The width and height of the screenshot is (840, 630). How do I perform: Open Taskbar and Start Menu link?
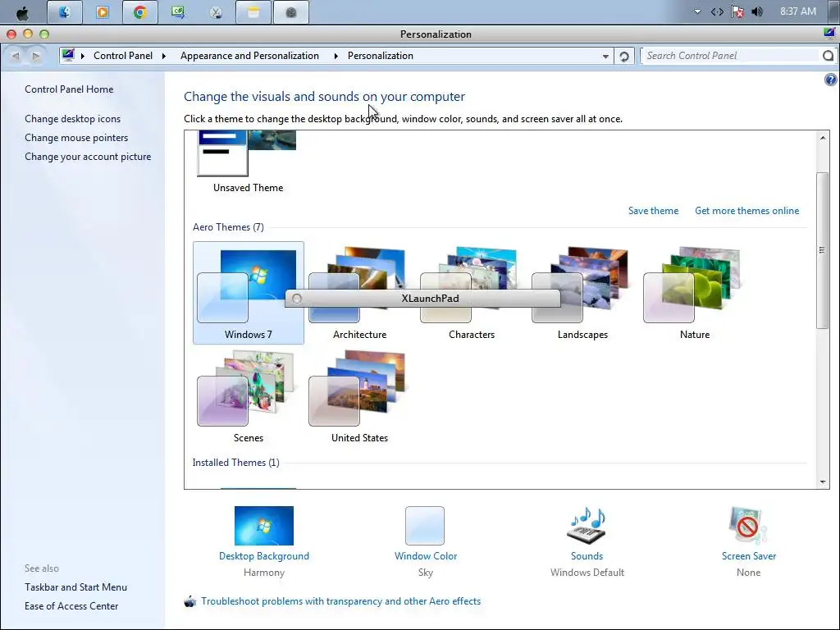pos(75,587)
